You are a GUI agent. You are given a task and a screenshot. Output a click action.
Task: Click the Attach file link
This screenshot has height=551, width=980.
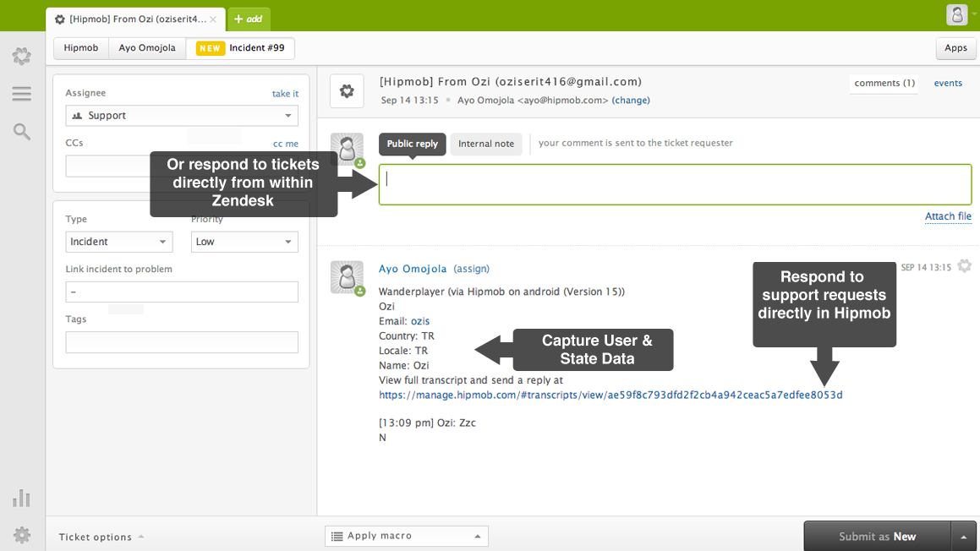[948, 216]
